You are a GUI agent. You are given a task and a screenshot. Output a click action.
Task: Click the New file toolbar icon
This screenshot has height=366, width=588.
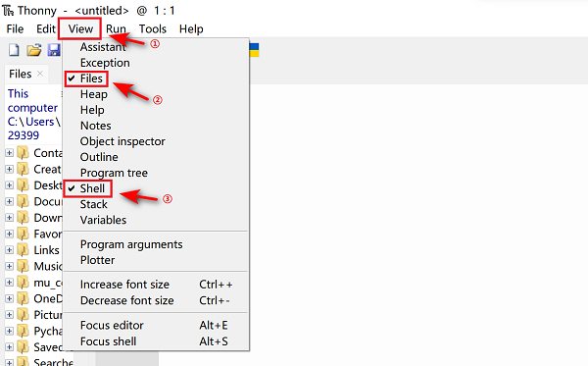tap(14, 50)
